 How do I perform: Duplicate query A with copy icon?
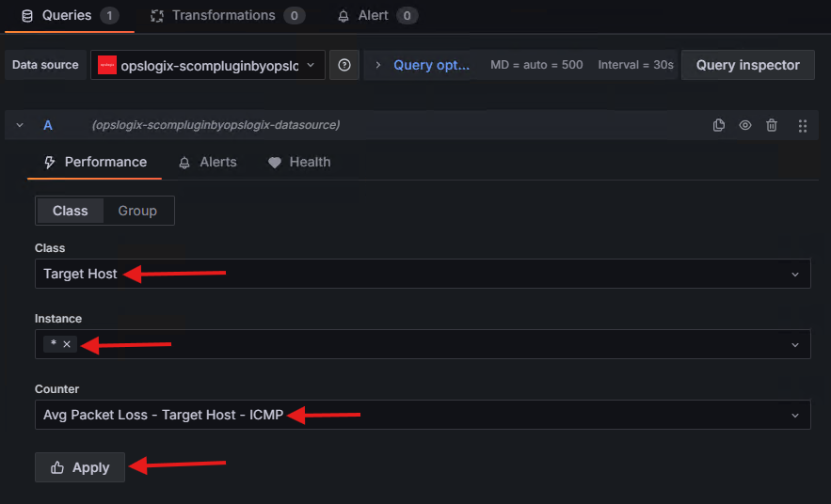tap(719, 125)
